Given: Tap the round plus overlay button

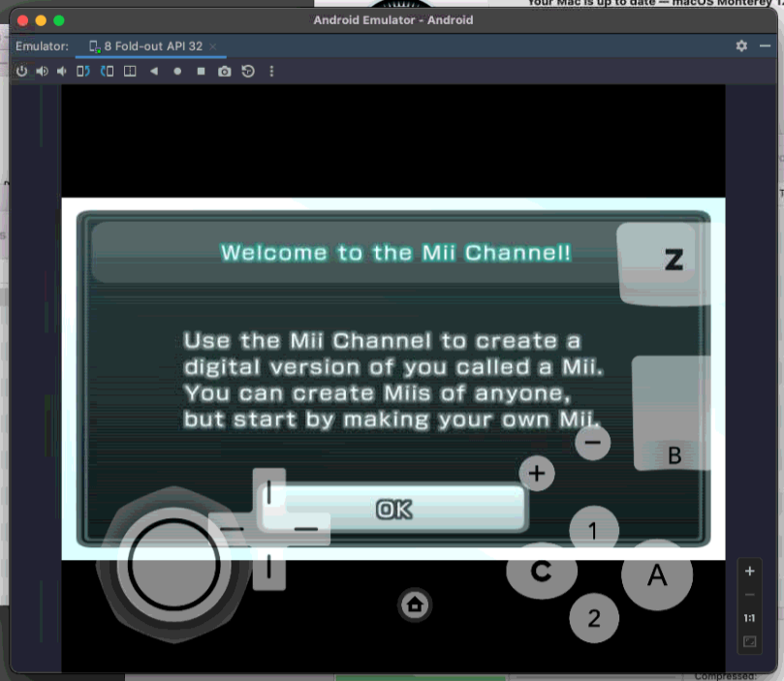Looking at the screenshot, I should click(537, 473).
